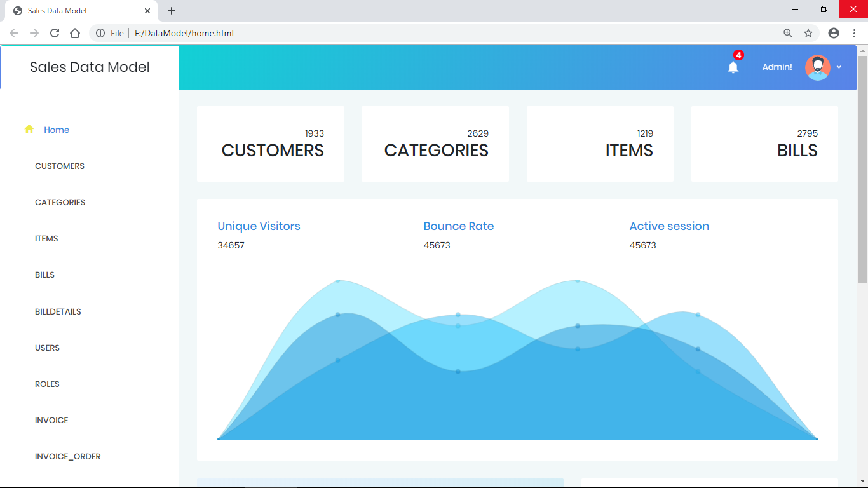Reload the page with browser refresh icon
868x488 pixels.
[x=55, y=33]
